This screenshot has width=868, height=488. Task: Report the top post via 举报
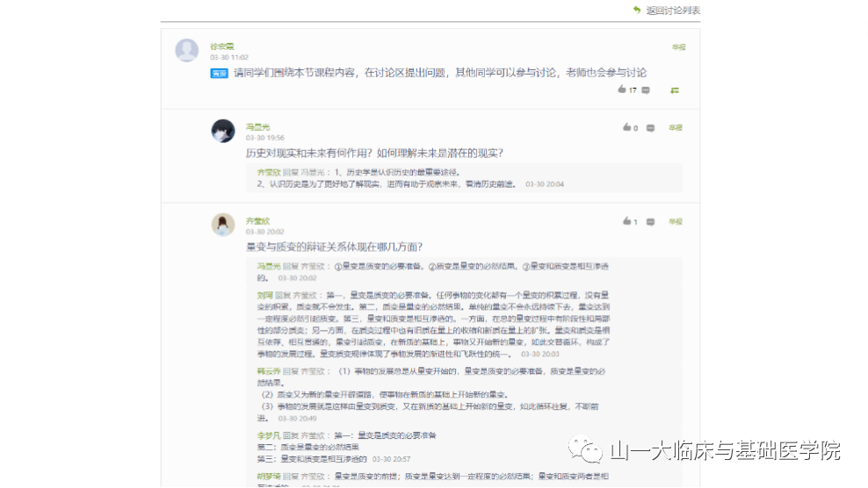[x=677, y=47]
